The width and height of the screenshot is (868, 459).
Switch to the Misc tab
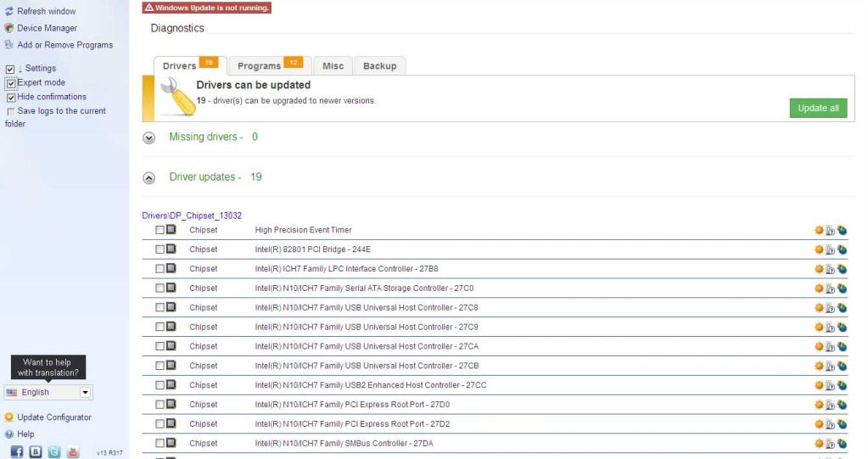point(333,66)
